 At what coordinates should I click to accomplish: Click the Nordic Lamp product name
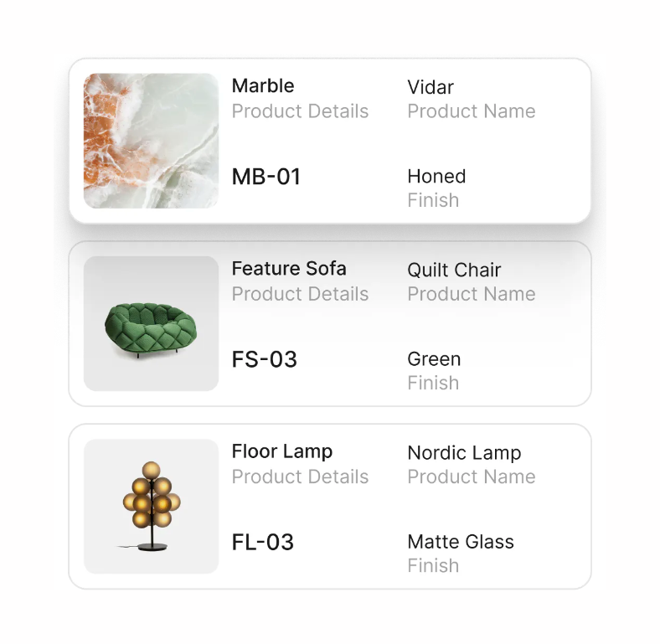(x=464, y=453)
